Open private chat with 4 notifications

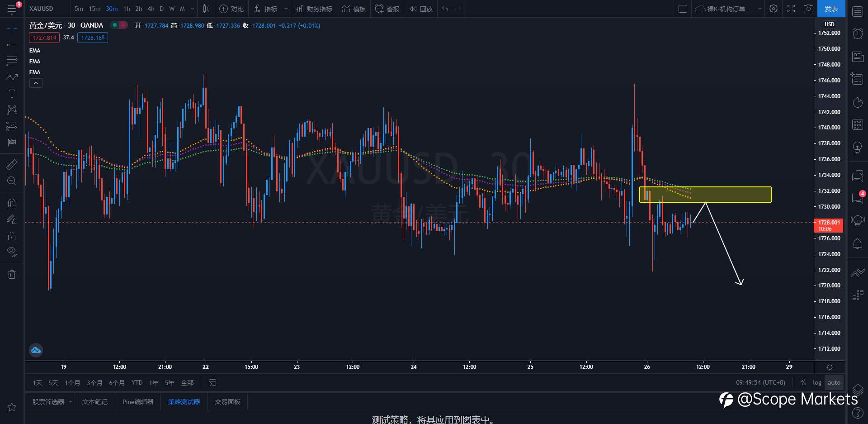(858, 197)
